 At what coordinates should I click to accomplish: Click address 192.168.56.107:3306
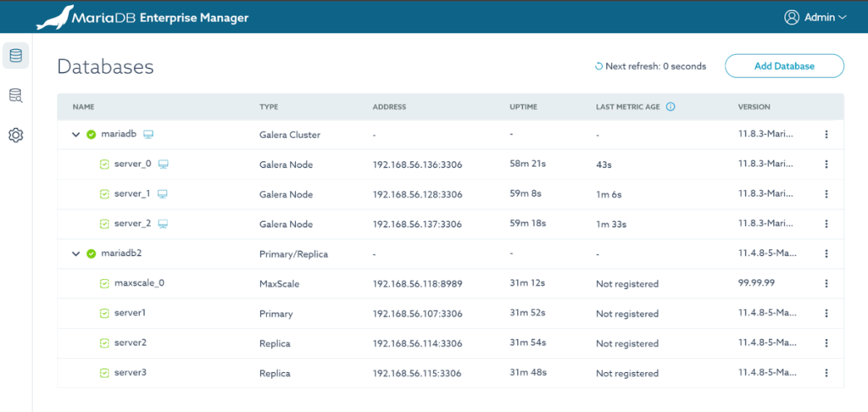[x=417, y=314]
